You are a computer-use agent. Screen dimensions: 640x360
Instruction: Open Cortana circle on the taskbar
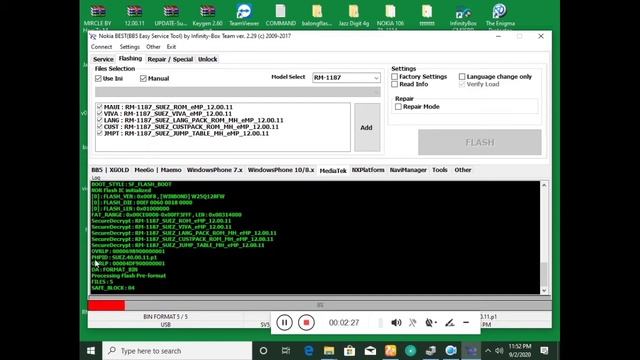(x=263, y=351)
